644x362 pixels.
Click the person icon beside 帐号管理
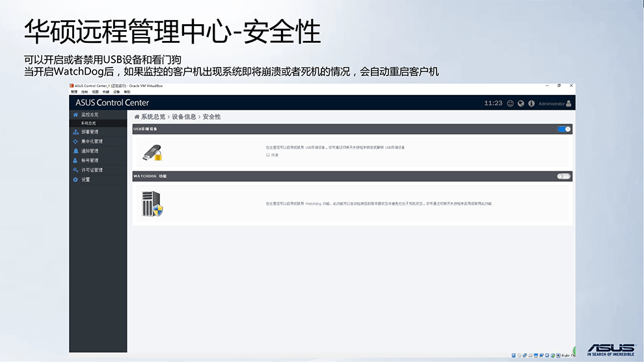pyautogui.click(x=75, y=161)
